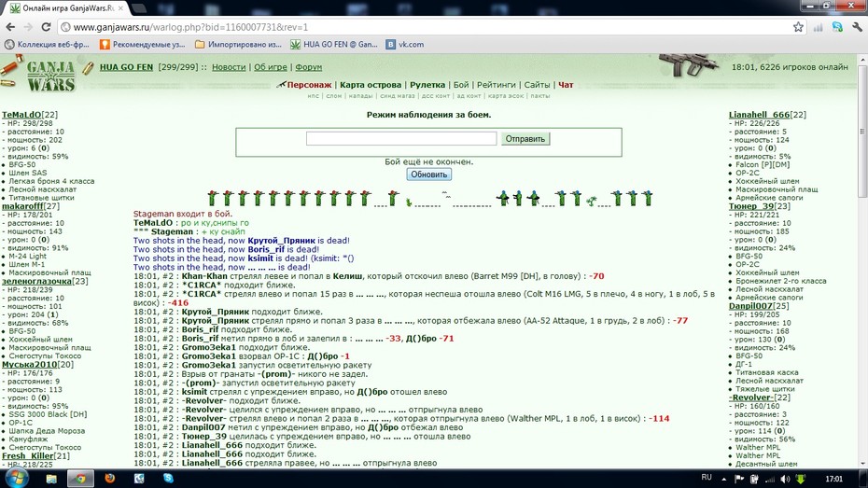868x488 pixels.
Task: Click the bar-chart extension icon in toolbar
Action: (x=818, y=27)
